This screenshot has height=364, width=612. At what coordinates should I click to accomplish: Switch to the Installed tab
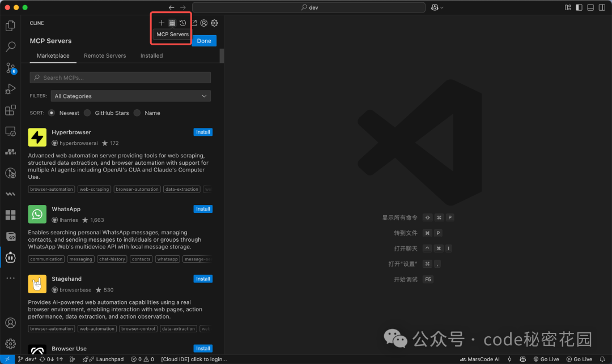151,55
